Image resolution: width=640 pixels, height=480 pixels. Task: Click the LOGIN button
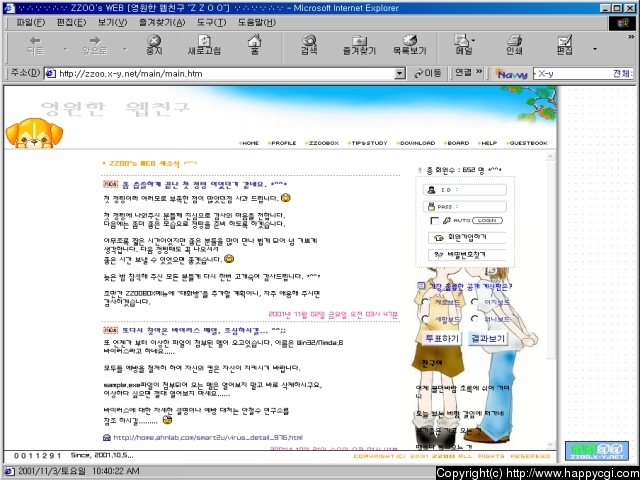pyautogui.click(x=487, y=220)
